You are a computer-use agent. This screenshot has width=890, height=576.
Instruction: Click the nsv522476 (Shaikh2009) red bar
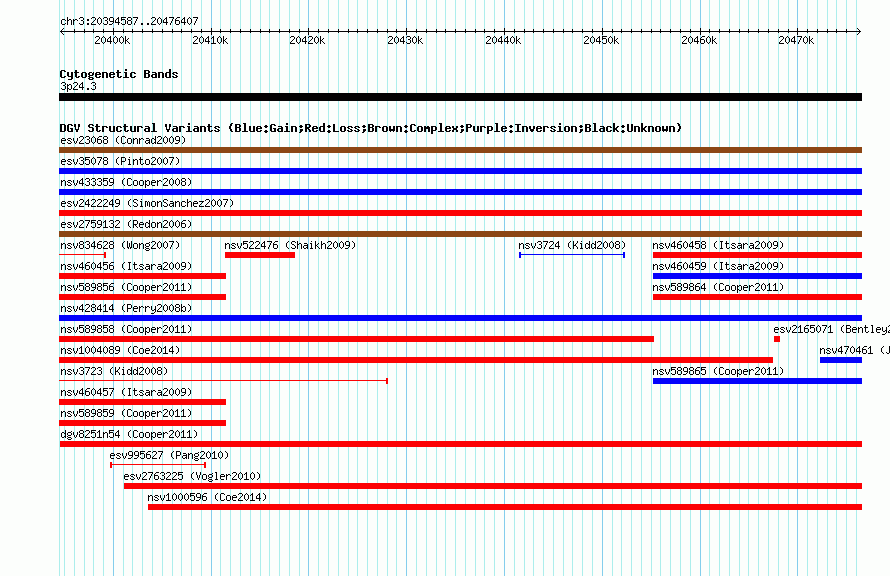click(x=260, y=255)
